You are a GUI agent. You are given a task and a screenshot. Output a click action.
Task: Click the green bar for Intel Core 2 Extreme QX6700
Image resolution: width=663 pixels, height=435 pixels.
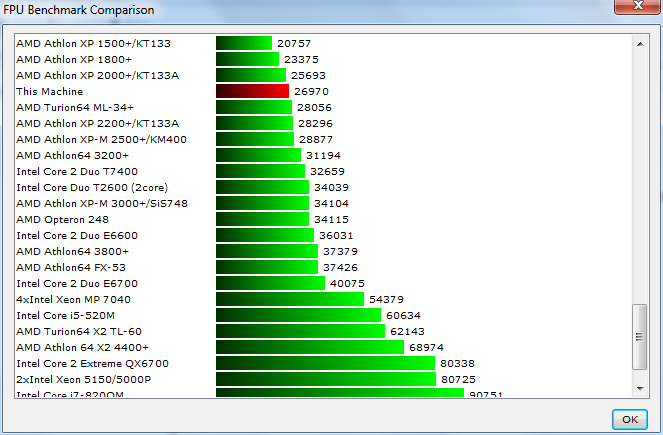pyautogui.click(x=326, y=364)
